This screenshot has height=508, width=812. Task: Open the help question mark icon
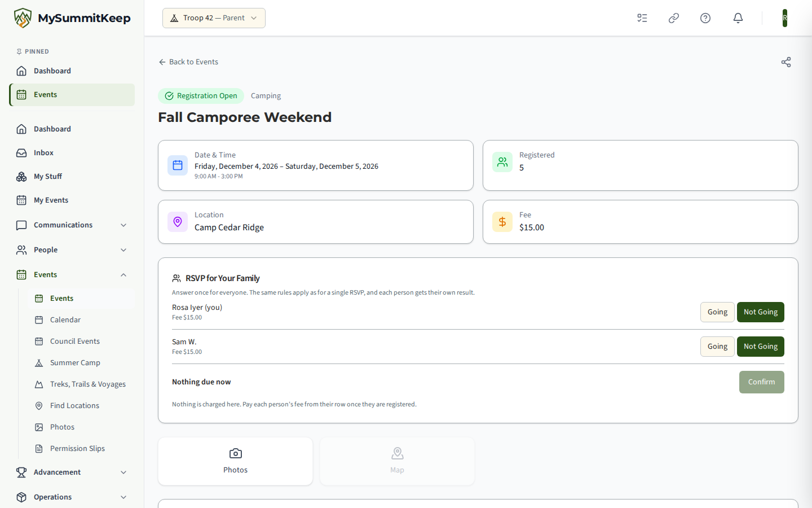point(705,18)
